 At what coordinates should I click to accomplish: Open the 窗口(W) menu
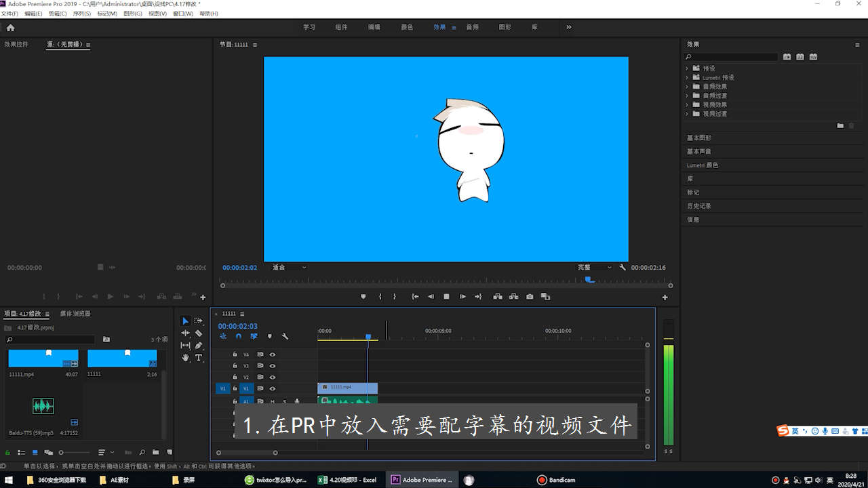183,14
